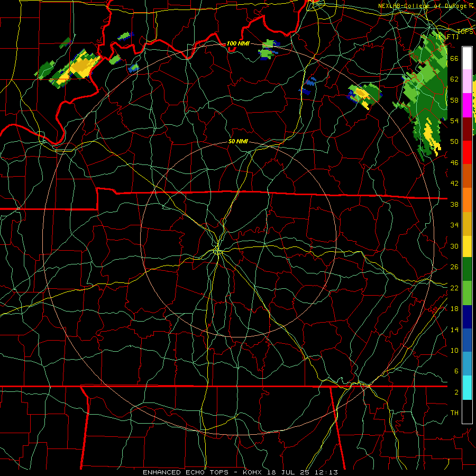
Task: Click the 54 legend scale label
Action: pyautogui.click(x=454, y=121)
